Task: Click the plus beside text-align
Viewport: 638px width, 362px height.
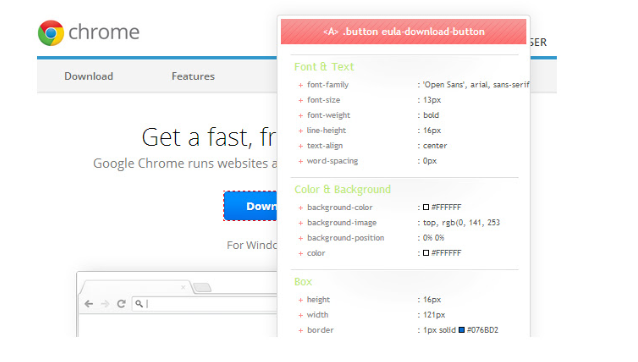Action: [x=300, y=146]
